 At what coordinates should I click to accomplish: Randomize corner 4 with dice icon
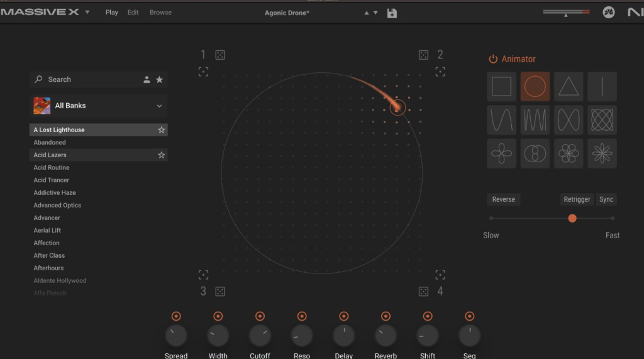423,292
